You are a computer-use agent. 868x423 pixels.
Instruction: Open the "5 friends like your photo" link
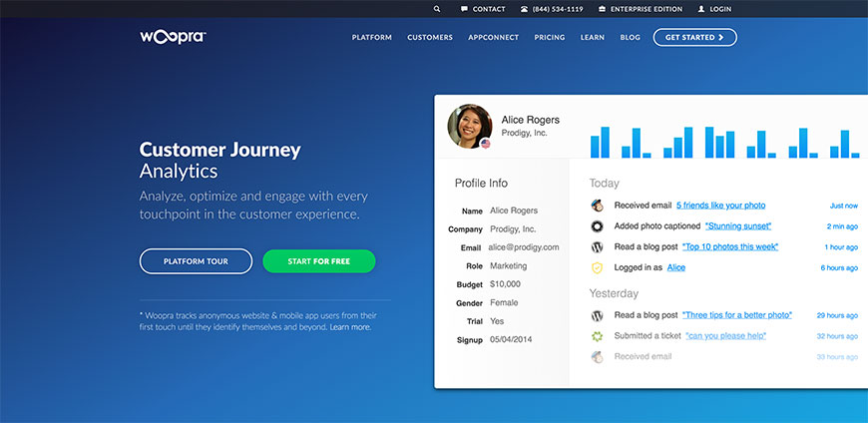pos(720,206)
